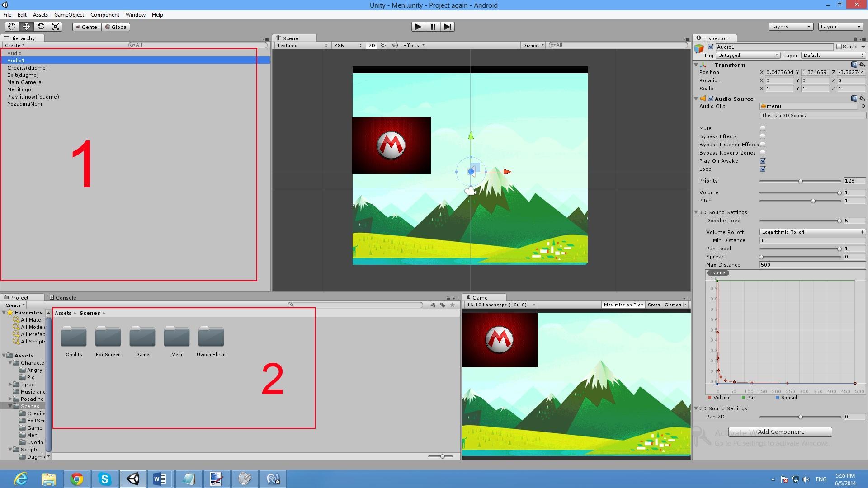Open the Layers dropdown
Viewport: 868px width, 488px height.
click(x=791, y=27)
